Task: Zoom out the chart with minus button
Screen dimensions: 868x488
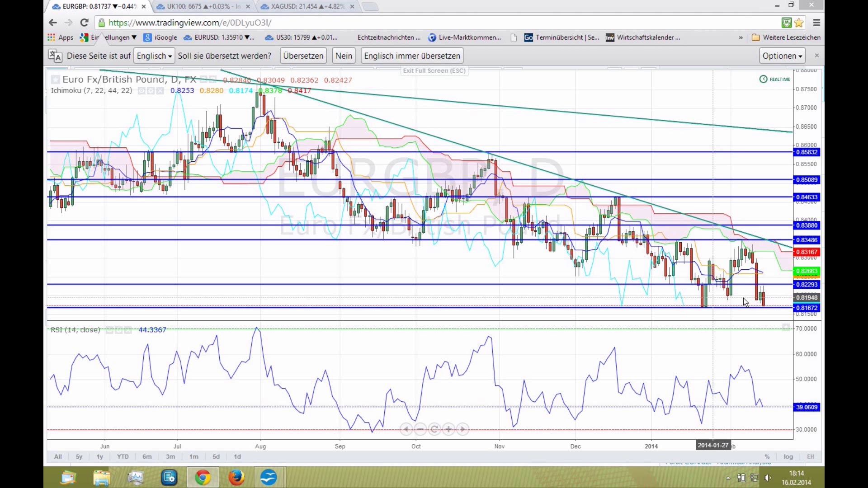Action: click(420, 429)
